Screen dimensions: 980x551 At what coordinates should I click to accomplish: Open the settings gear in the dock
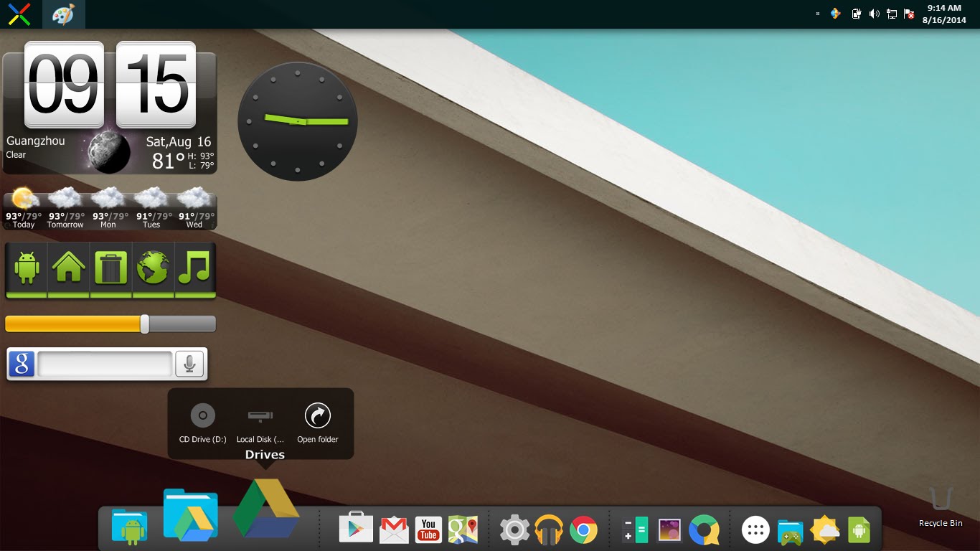pos(514,530)
